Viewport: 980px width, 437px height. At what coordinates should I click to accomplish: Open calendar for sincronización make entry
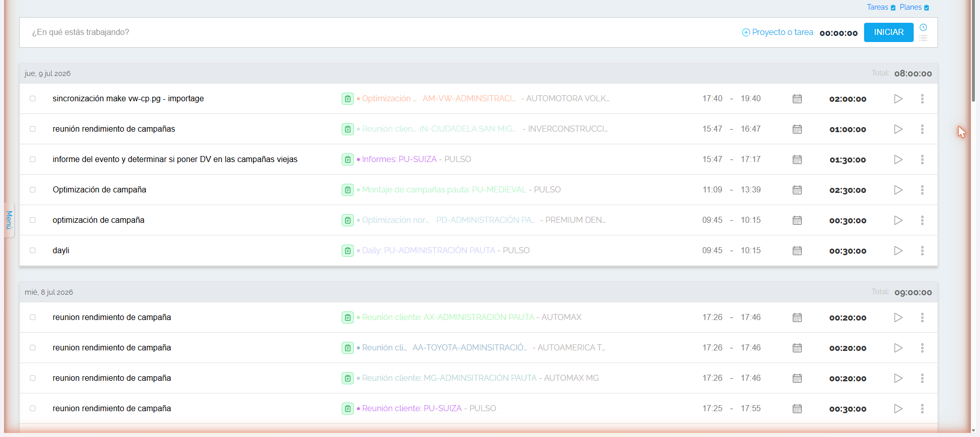pyautogui.click(x=797, y=99)
